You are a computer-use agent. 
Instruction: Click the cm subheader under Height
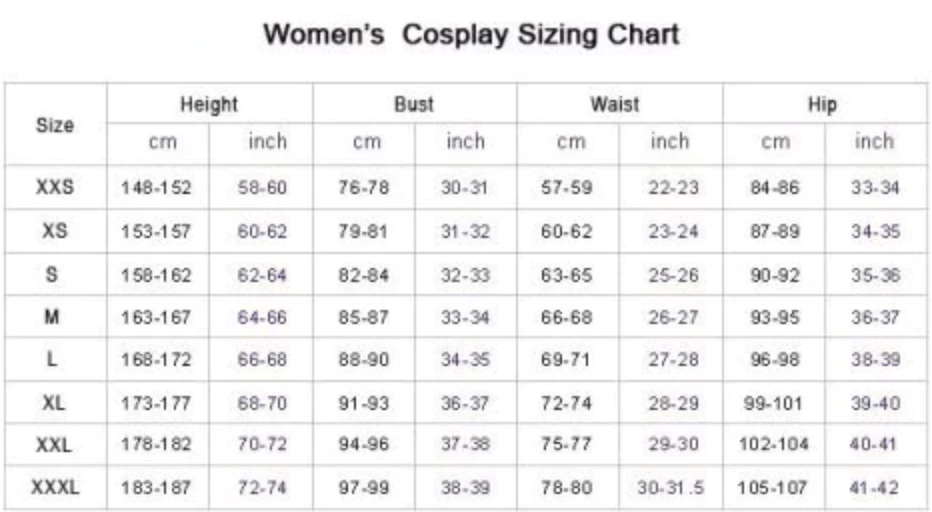162,143
